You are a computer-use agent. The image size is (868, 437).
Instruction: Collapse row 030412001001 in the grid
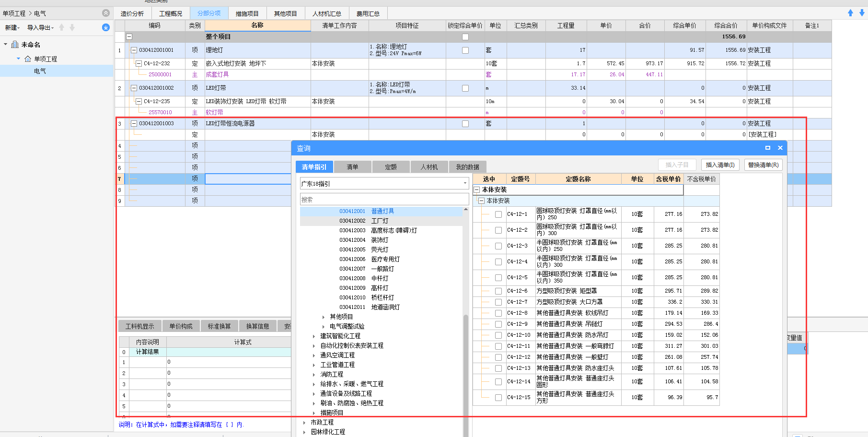coord(134,50)
